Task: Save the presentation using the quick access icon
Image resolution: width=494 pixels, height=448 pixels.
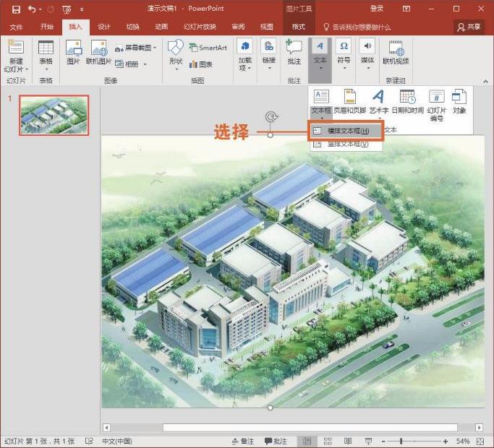Action: tap(16, 9)
